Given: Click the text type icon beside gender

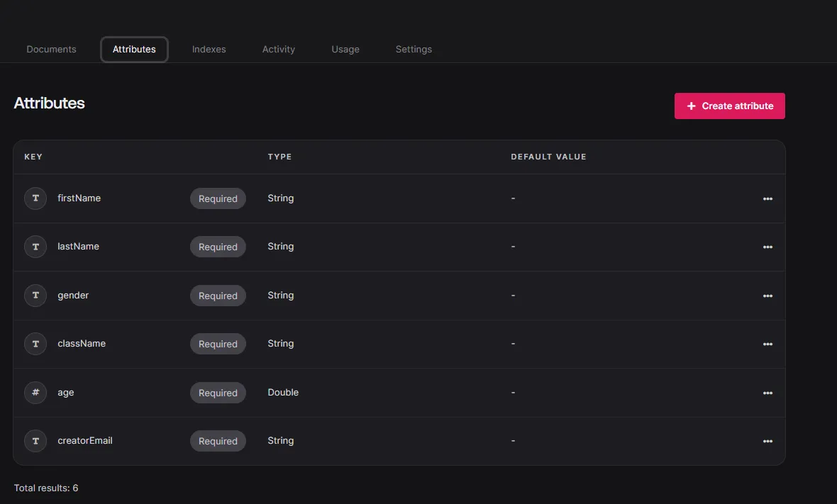Looking at the screenshot, I should point(35,296).
